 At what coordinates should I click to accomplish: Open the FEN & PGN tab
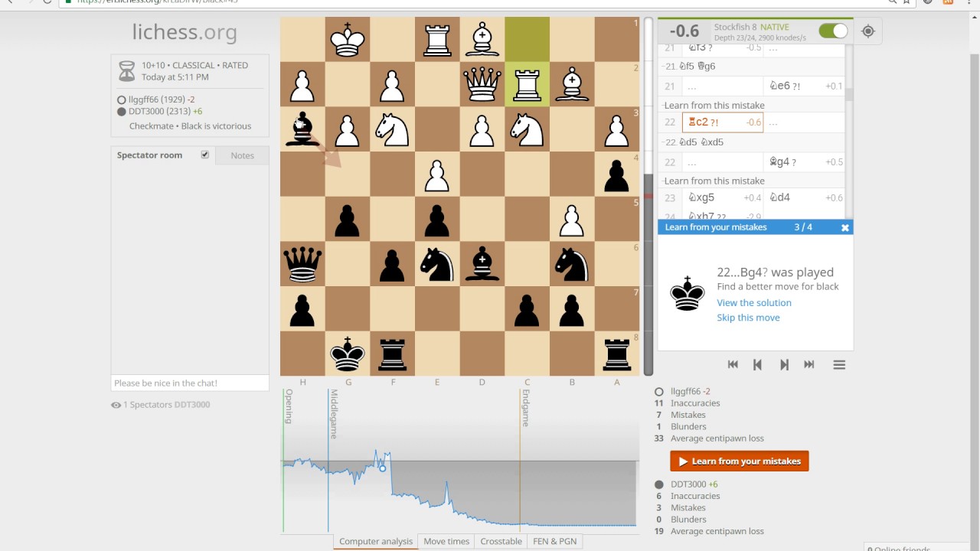555,541
